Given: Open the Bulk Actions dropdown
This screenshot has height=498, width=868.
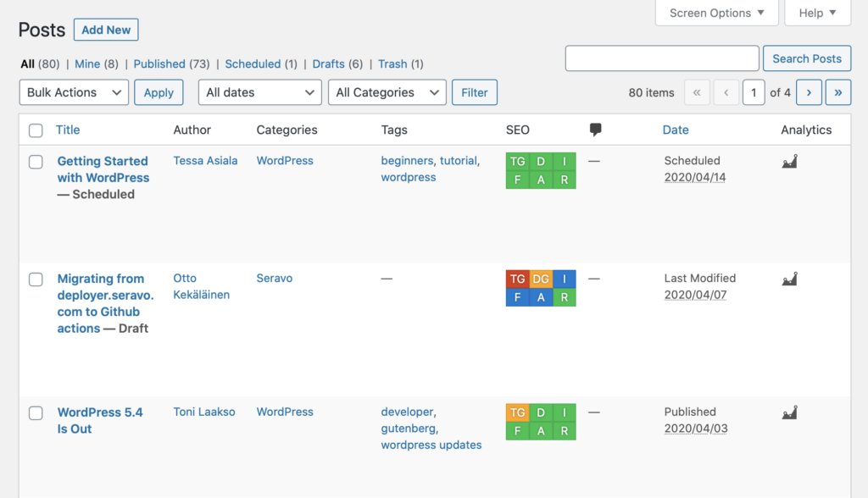Looking at the screenshot, I should click(75, 92).
